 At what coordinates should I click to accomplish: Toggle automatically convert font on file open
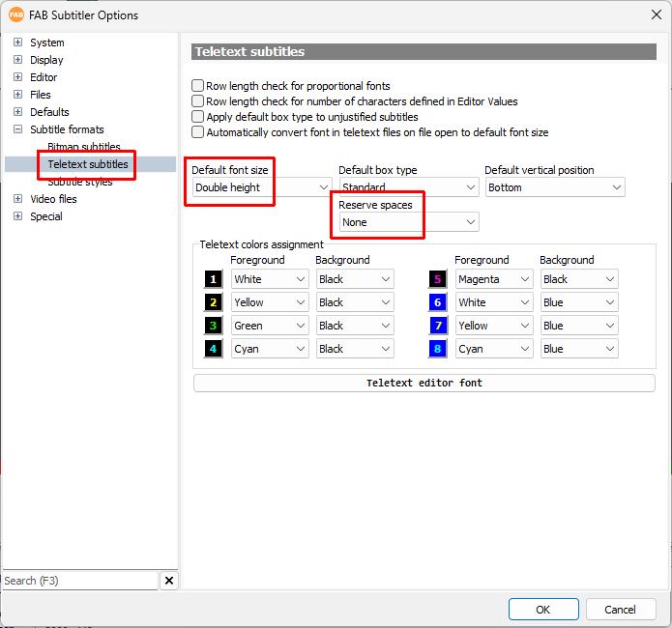(x=197, y=132)
